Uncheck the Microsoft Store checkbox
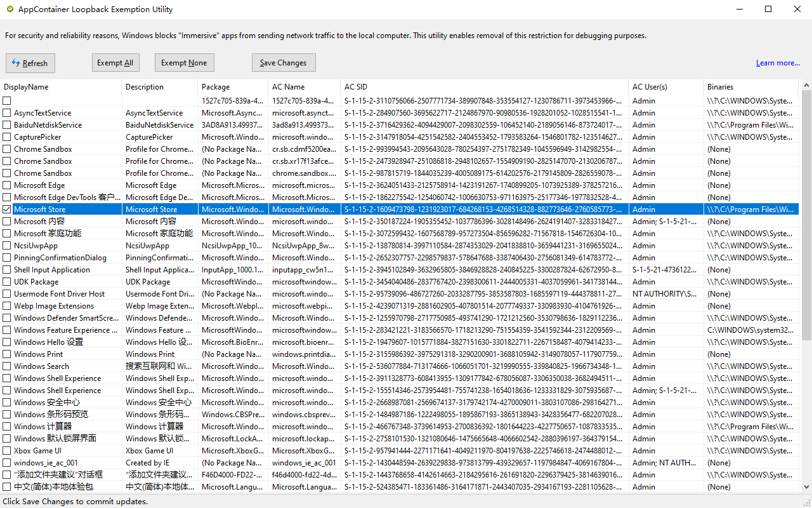 point(7,209)
